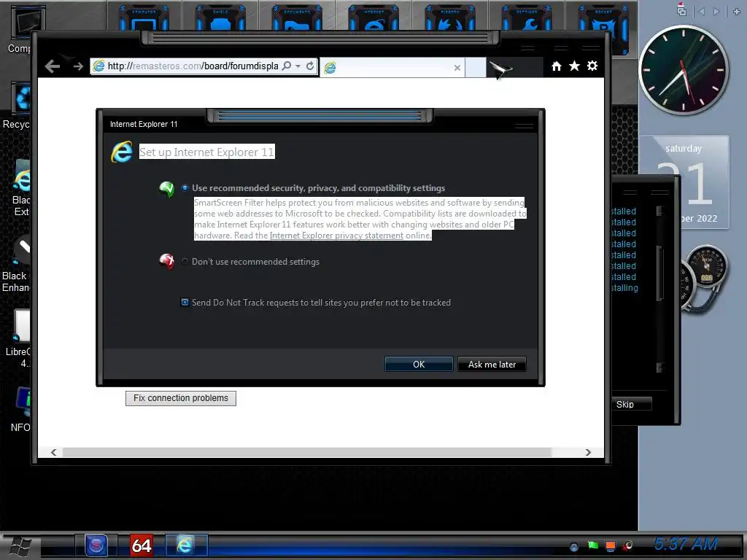Click the search magnifier in address bar
Image resolution: width=747 pixels, height=560 pixels.
[286, 66]
